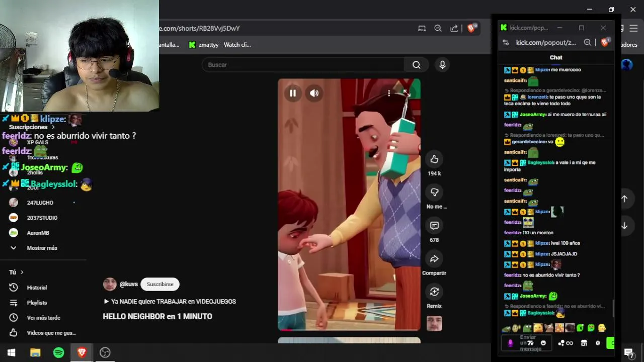Open AaronMB subscription channel
644x362 pixels.
[x=38, y=233]
